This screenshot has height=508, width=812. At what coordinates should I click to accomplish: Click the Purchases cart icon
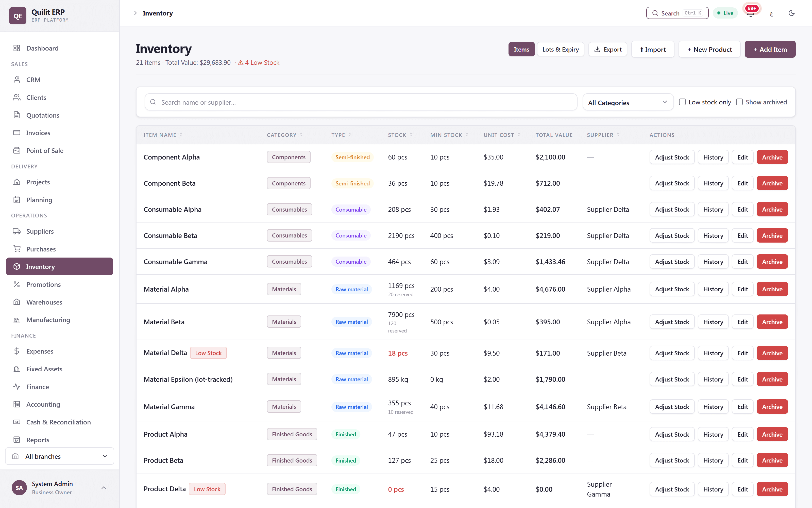[x=17, y=249]
